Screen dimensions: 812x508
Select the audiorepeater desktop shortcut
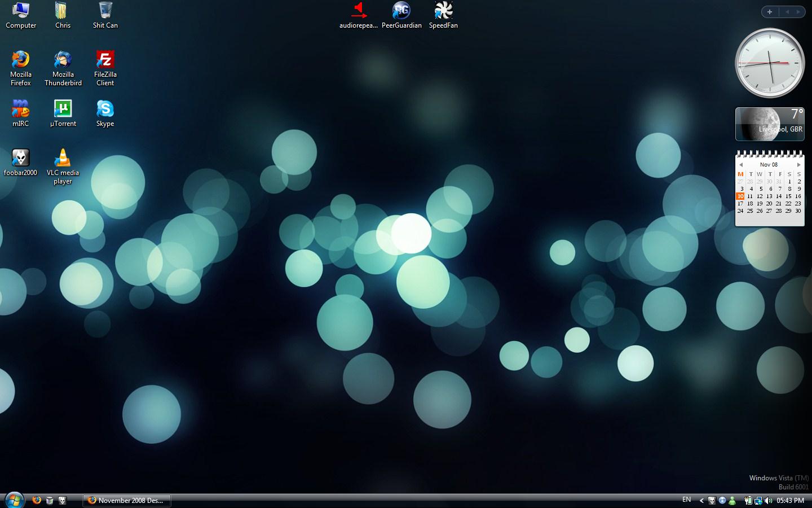click(359, 15)
